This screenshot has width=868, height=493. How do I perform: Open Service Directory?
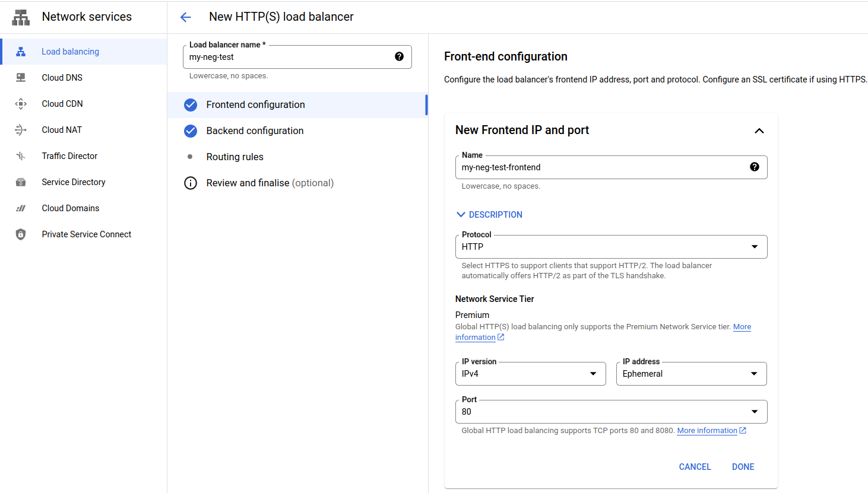pos(73,182)
